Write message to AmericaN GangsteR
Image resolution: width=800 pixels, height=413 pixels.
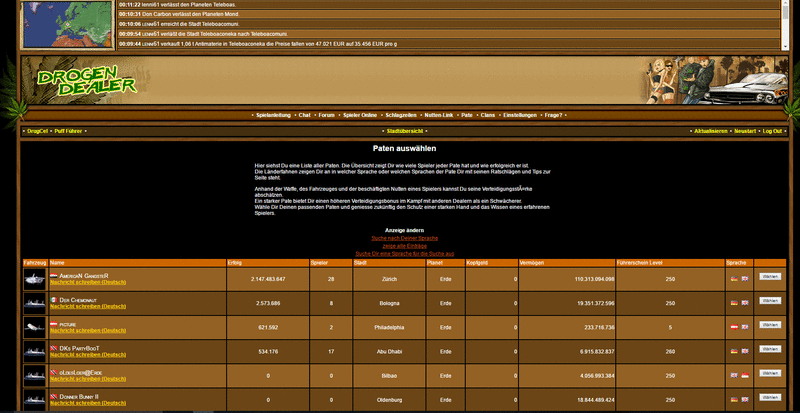click(88, 282)
